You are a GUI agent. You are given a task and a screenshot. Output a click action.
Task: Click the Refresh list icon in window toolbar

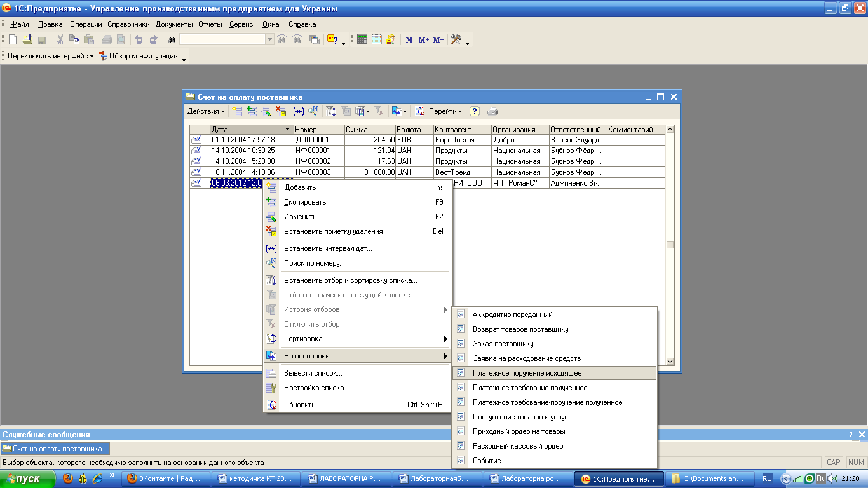(x=420, y=111)
